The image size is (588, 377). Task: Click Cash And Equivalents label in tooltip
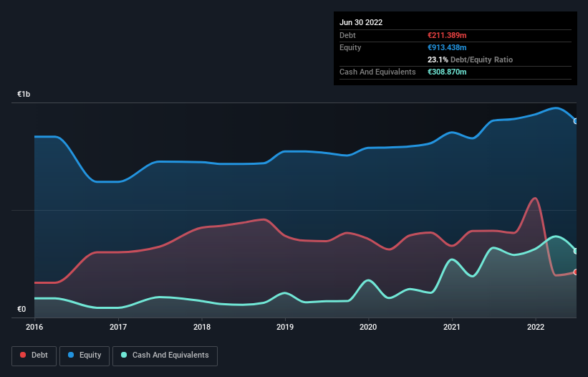click(x=377, y=72)
